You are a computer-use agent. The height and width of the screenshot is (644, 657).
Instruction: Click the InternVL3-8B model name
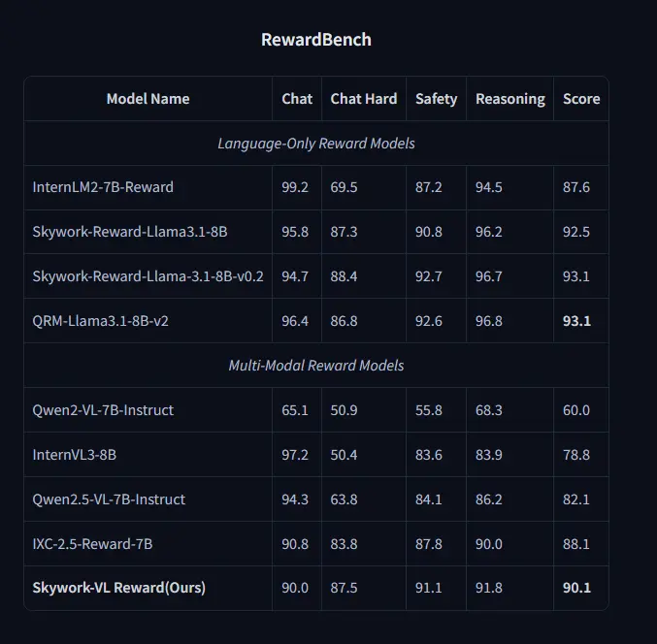click(75, 455)
